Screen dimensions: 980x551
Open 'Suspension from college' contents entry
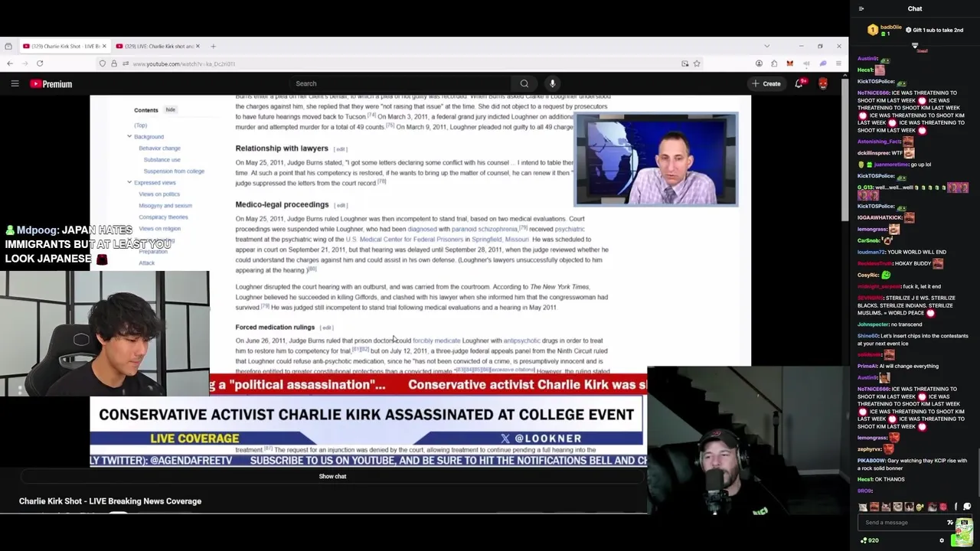(x=174, y=171)
